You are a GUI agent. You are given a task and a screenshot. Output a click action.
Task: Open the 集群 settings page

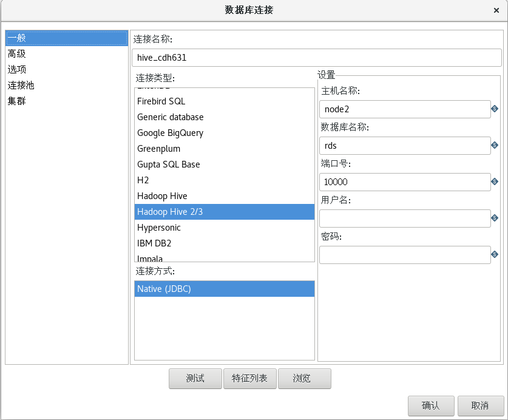click(67, 101)
